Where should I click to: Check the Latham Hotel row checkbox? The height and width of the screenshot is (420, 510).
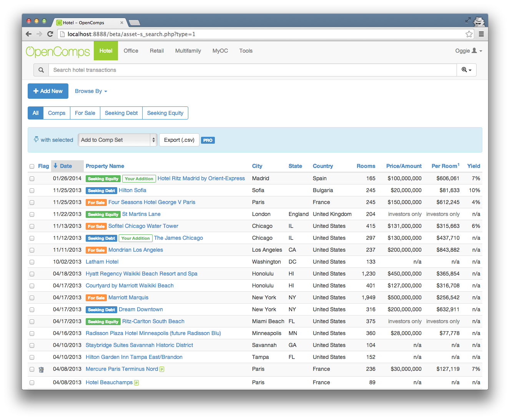[x=32, y=262]
